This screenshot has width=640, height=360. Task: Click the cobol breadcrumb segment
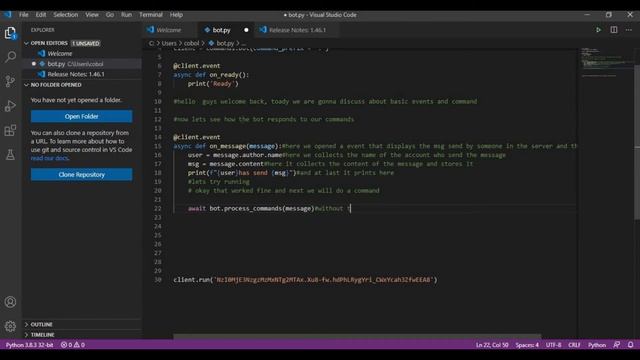coord(191,43)
